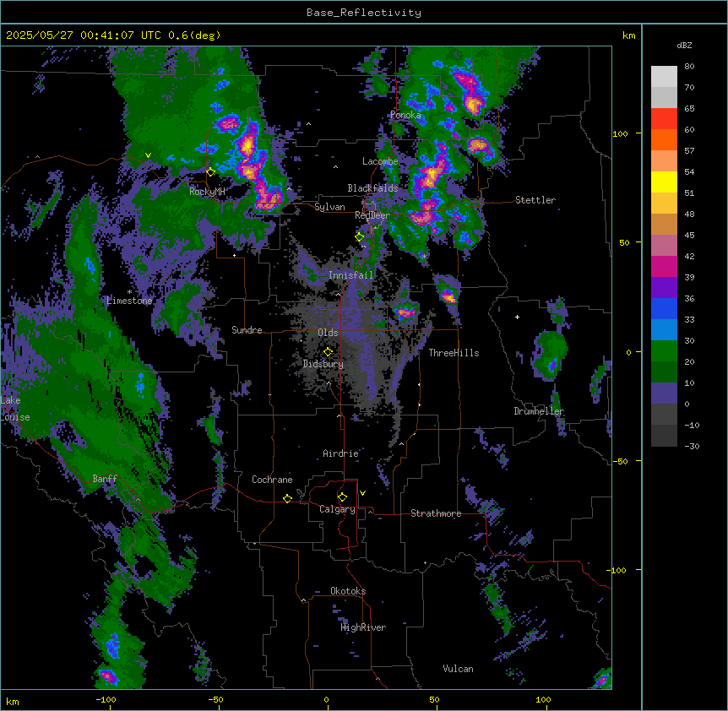The image size is (728, 711).
Task: Click the Cochrane city label
Action: coord(272,480)
